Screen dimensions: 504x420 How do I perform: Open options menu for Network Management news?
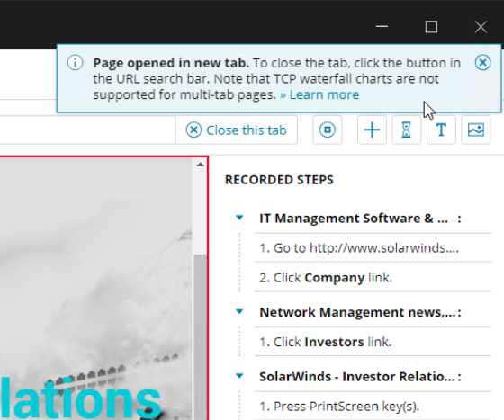pos(459,312)
